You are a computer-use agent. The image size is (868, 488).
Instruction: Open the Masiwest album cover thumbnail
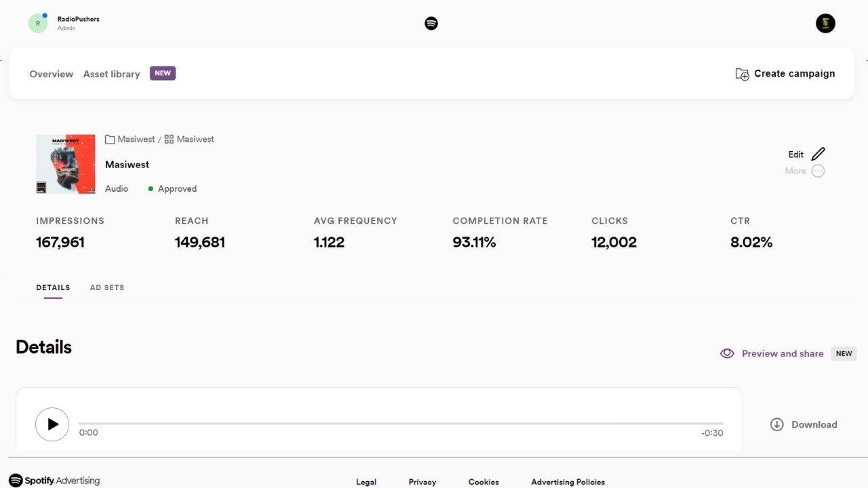(x=66, y=164)
